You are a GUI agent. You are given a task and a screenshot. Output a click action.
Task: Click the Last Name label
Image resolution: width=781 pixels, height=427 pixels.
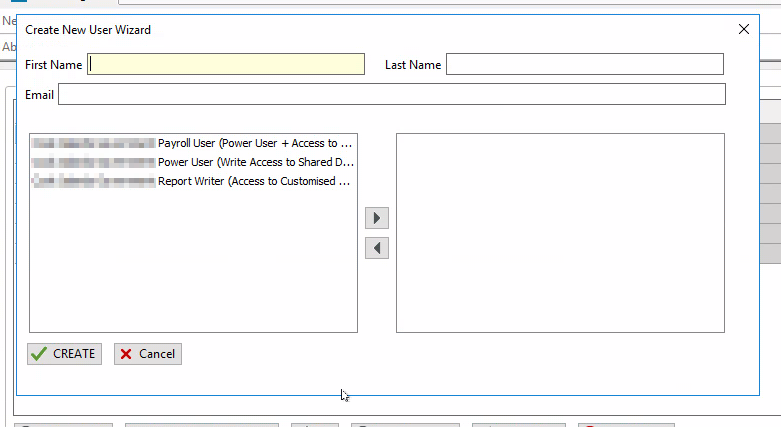(413, 65)
